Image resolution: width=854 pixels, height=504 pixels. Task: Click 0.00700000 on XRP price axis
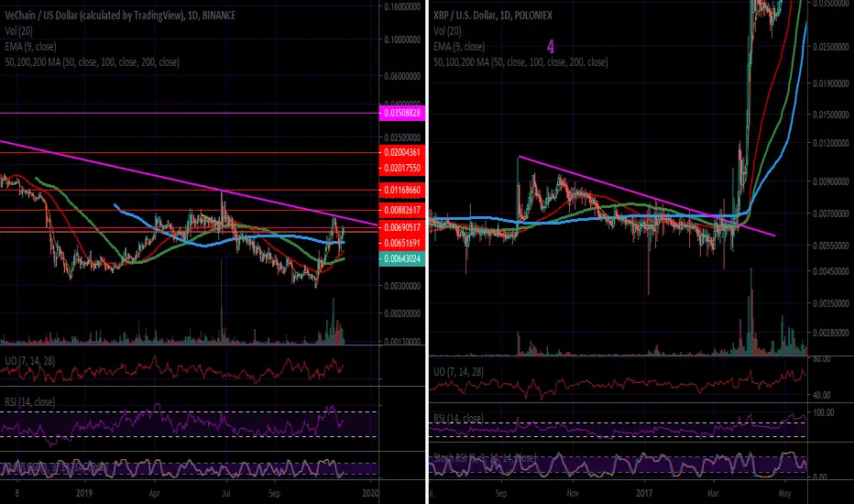click(831, 214)
